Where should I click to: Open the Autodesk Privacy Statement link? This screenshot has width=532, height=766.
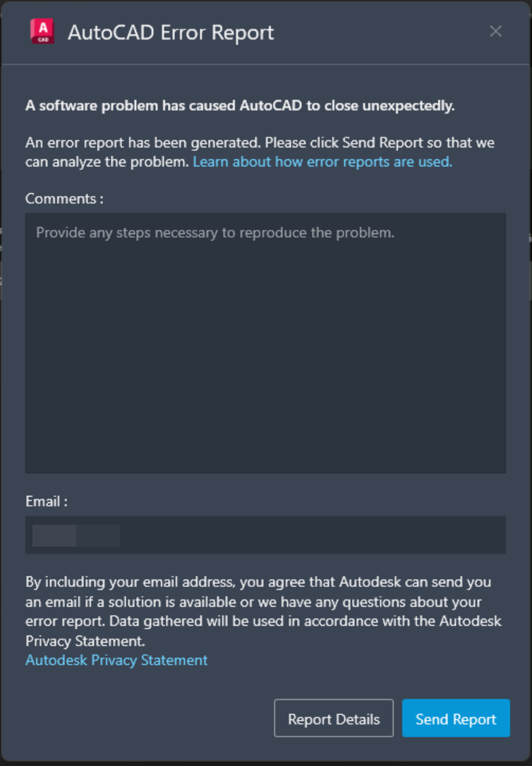[x=116, y=660]
